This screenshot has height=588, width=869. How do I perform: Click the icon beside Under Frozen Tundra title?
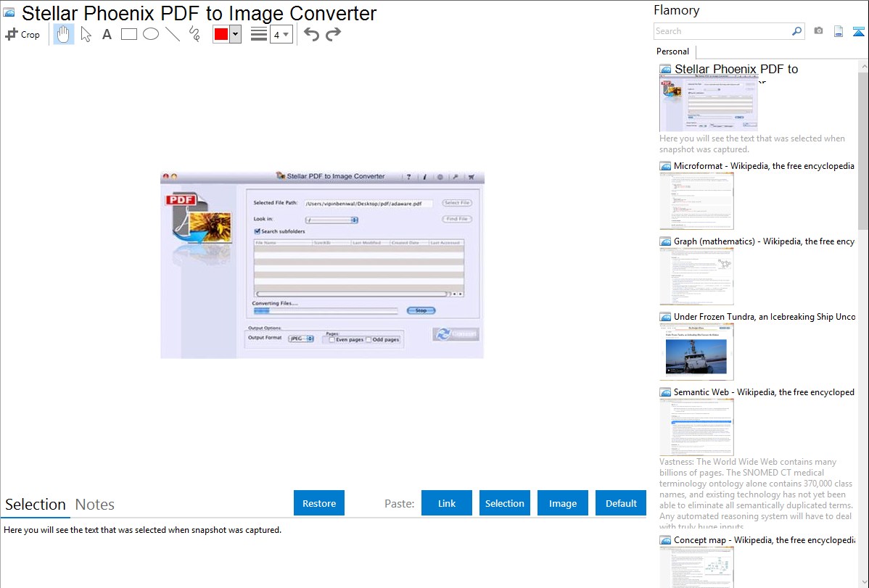pyautogui.click(x=666, y=317)
